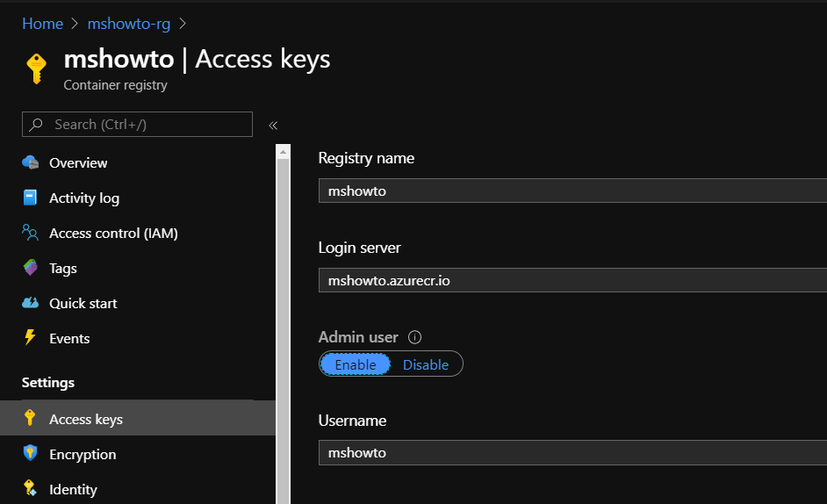Click the Access control people icon
Image resolution: width=827 pixels, height=504 pixels.
point(30,232)
